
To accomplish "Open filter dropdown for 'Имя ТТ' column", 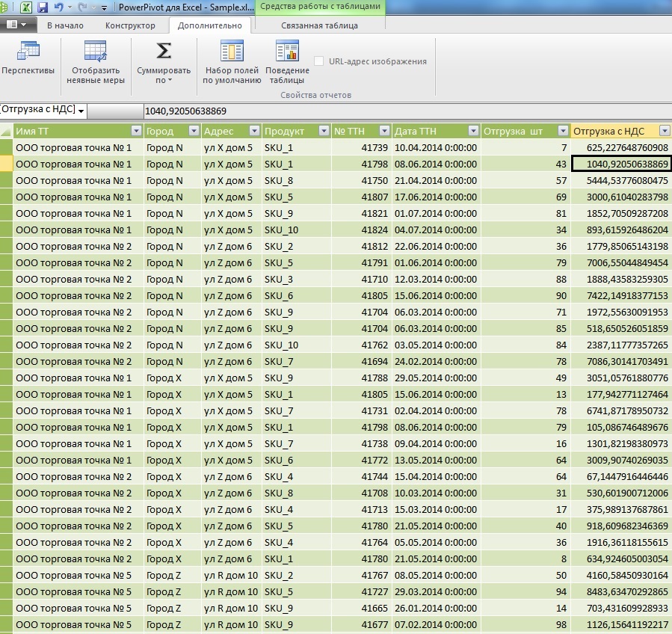I will click(136, 131).
